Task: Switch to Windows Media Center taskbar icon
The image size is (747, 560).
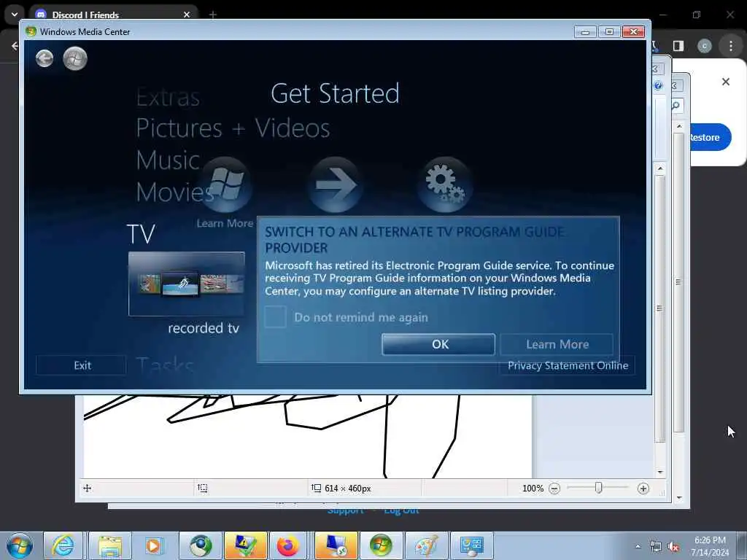Action: coord(381,545)
